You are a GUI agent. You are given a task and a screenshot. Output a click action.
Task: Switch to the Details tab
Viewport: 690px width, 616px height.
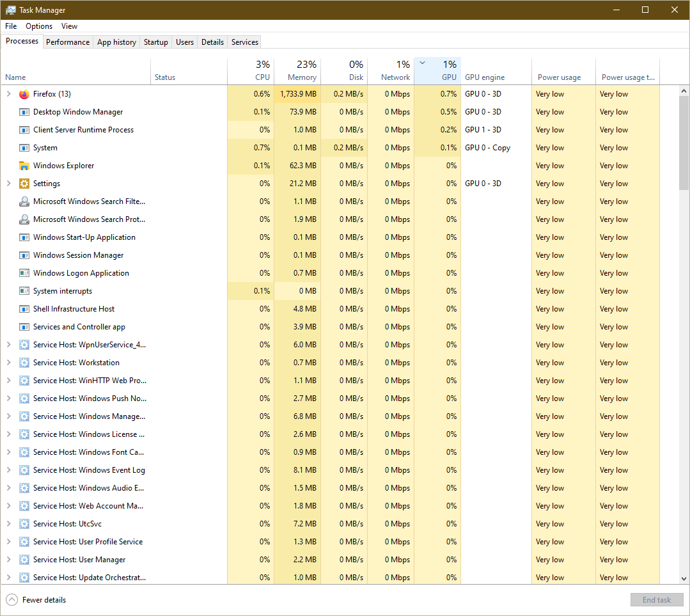point(212,42)
